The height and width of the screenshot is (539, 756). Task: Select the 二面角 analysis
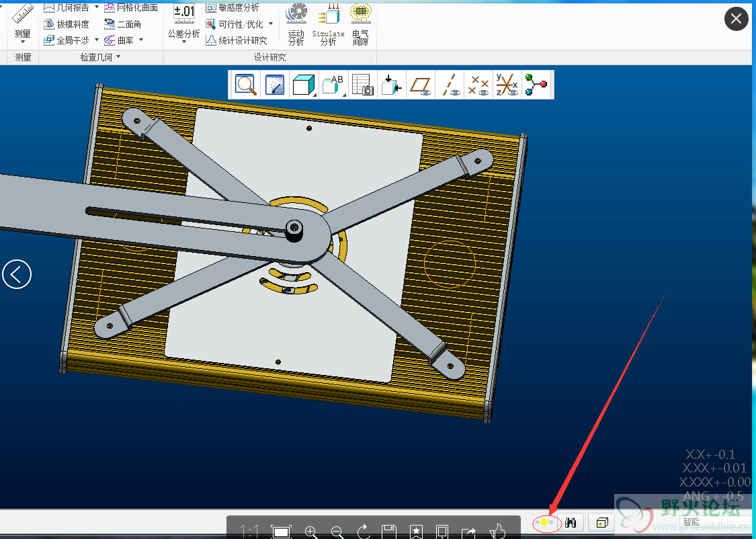pos(122,24)
